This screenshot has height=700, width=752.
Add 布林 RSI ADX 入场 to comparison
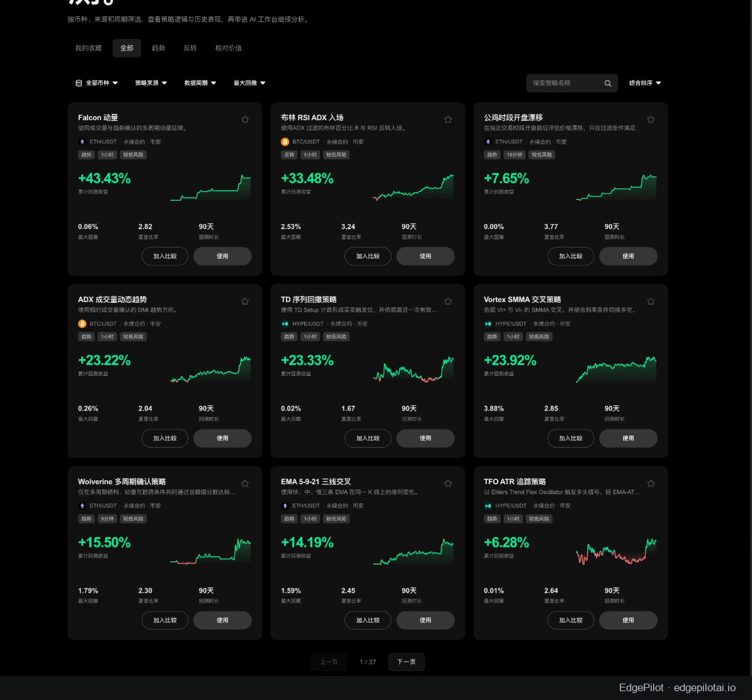368,256
